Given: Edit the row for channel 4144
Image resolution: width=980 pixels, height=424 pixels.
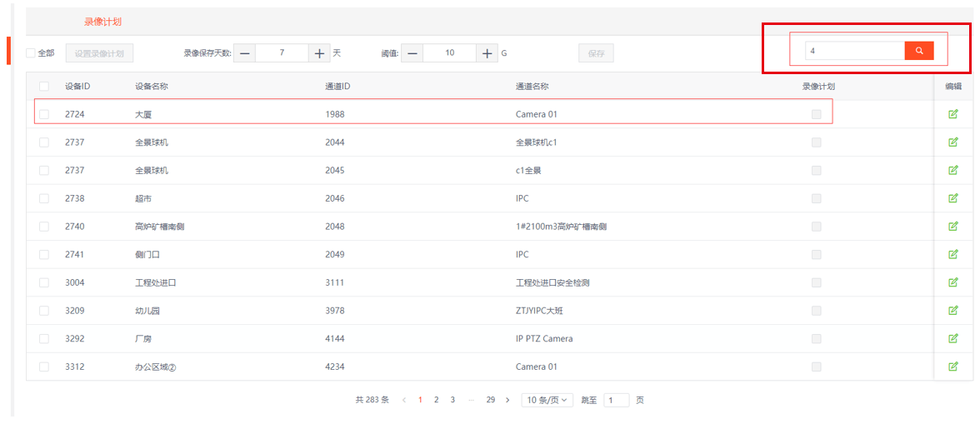Looking at the screenshot, I should (953, 338).
